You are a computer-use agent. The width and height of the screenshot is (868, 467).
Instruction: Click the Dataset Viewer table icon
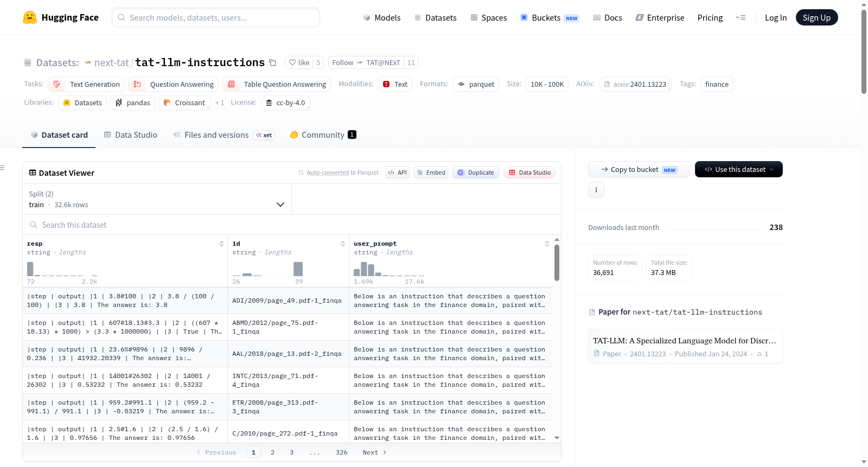[33, 172]
